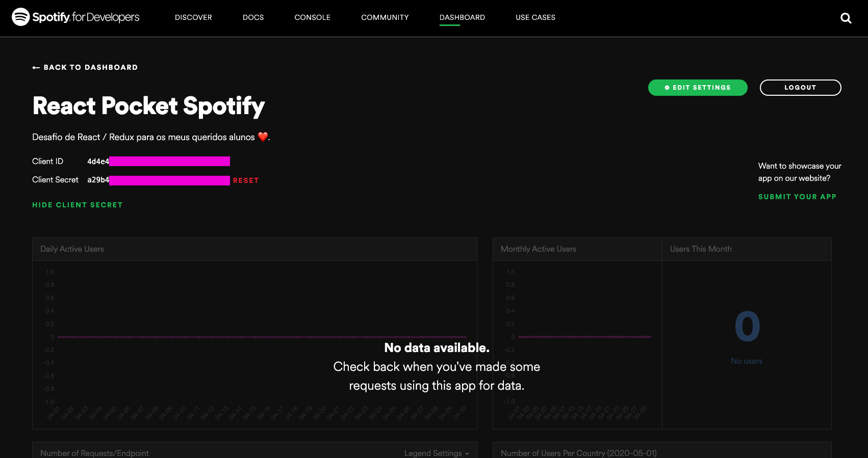Click the zero users count
Image resolution: width=868 pixels, height=458 pixels.
pos(747,327)
